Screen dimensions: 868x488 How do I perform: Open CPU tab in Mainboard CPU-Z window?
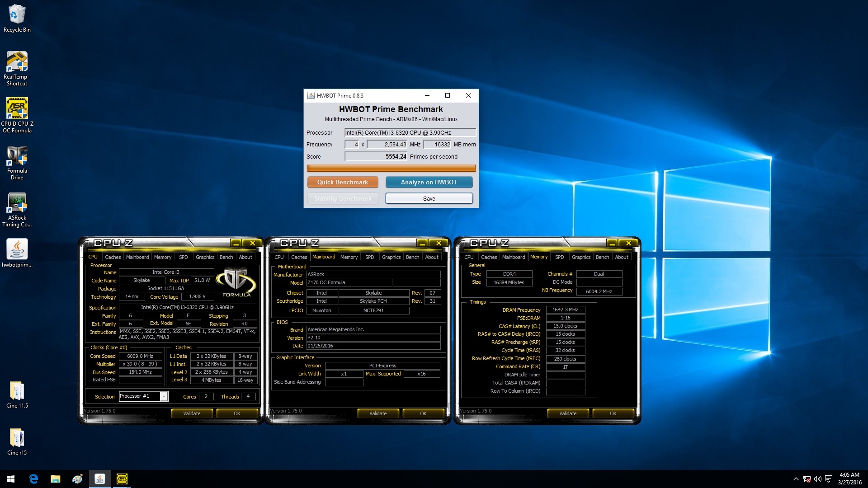click(279, 257)
